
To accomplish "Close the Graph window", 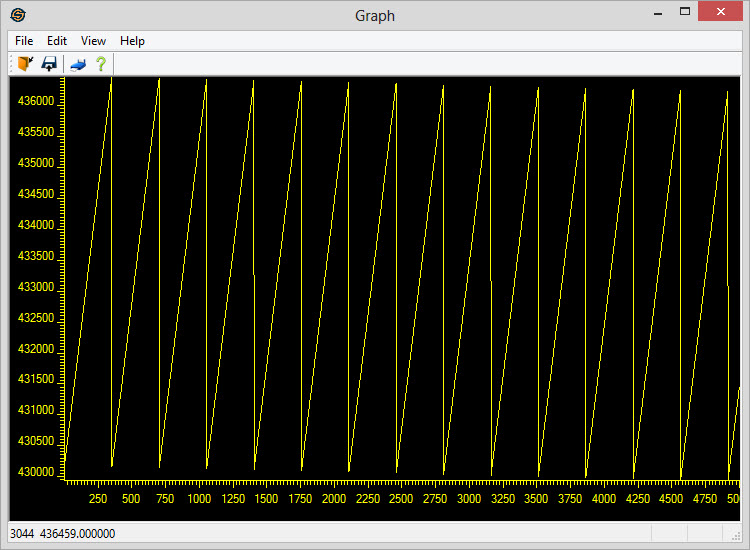I will [721, 13].
